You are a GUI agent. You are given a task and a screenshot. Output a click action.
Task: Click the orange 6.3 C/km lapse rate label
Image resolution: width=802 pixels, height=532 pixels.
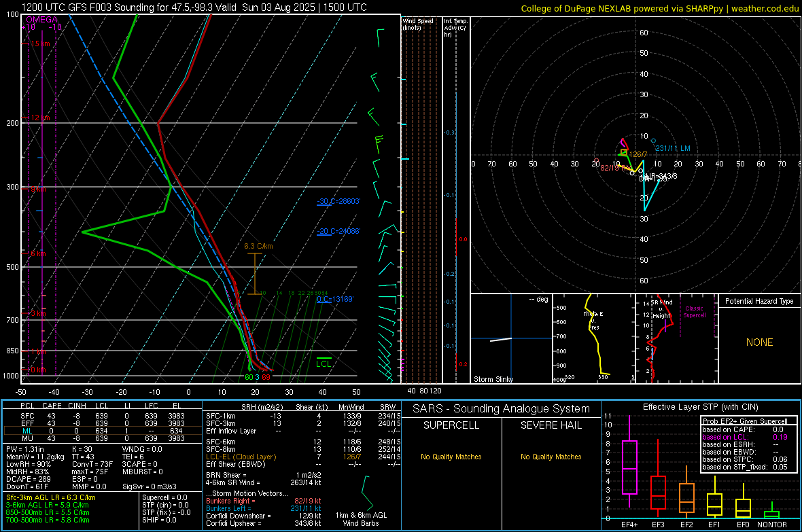click(258, 246)
